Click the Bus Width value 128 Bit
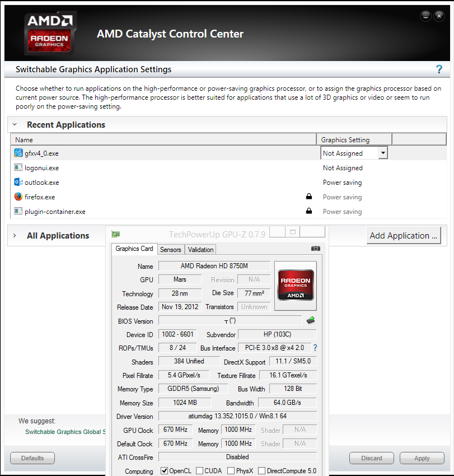Screen dimensions: 454x476 coord(293,389)
